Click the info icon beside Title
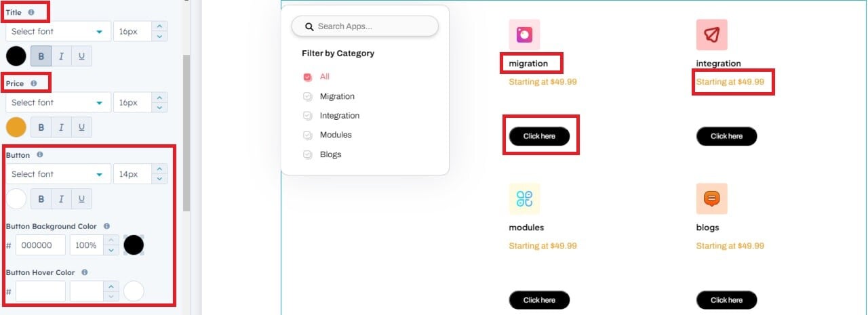 point(31,12)
